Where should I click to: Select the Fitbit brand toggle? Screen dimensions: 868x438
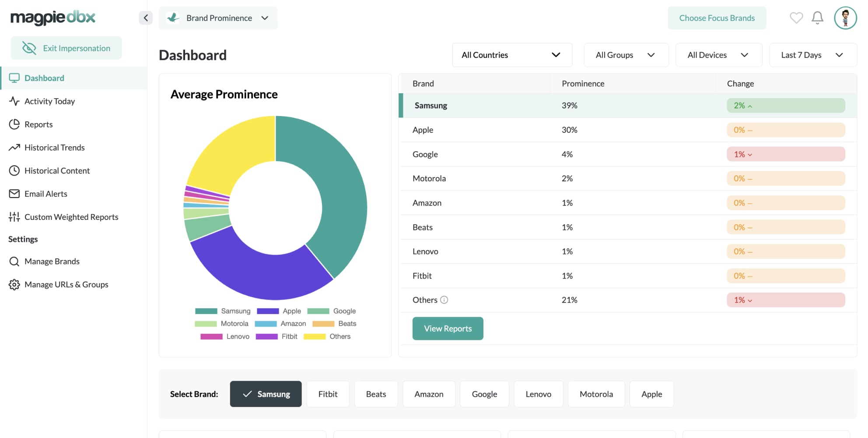click(x=328, y=394)
